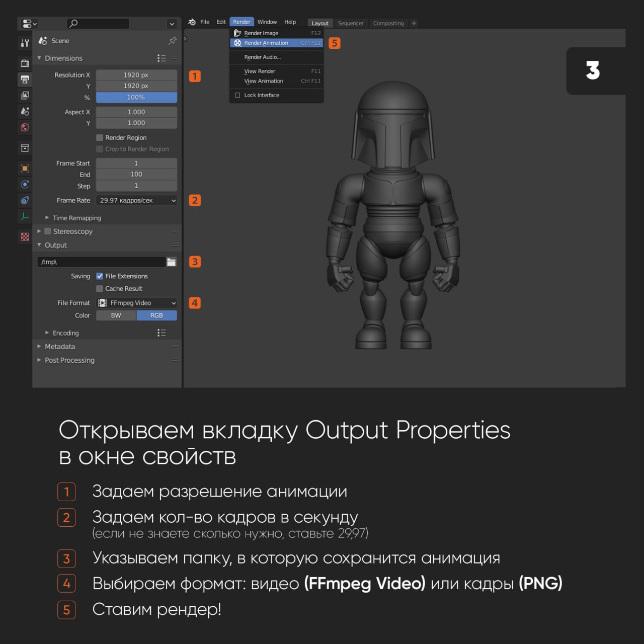Image resolution: width=644 pixels, height=644 pixels.
Task: Expand the Encoding subpanel
Action: tap(47, 333)
